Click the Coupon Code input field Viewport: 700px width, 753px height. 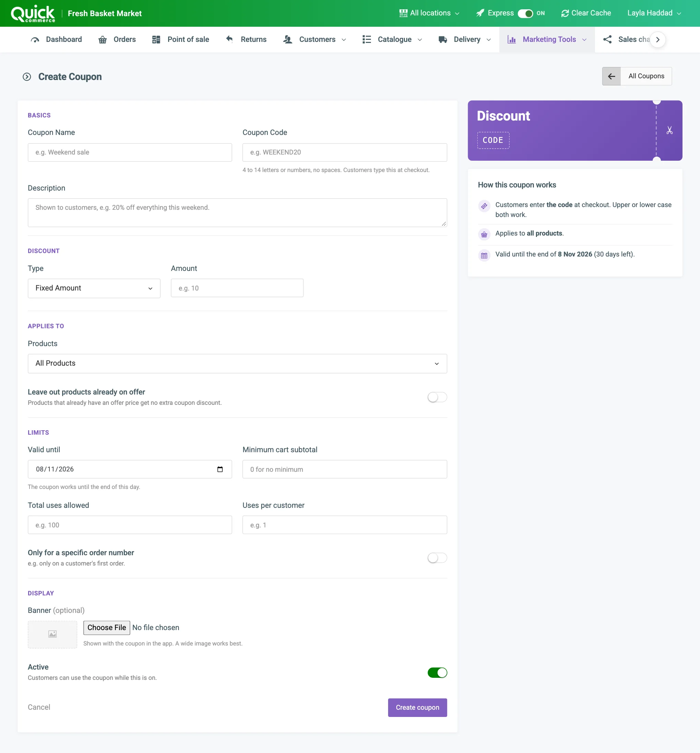click(x=345, y=152)
